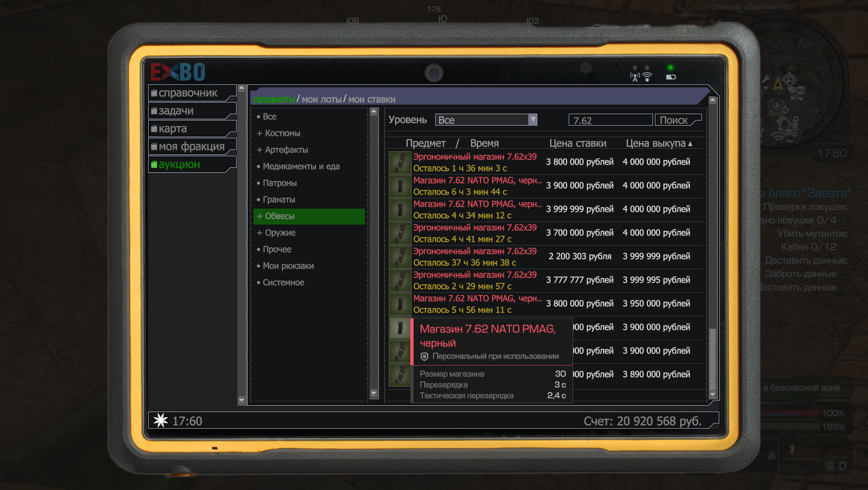Select the magazine icon of the 3 800 000 / 4 000 000 lot
The image size is (868, 490).
coord(400,162)
